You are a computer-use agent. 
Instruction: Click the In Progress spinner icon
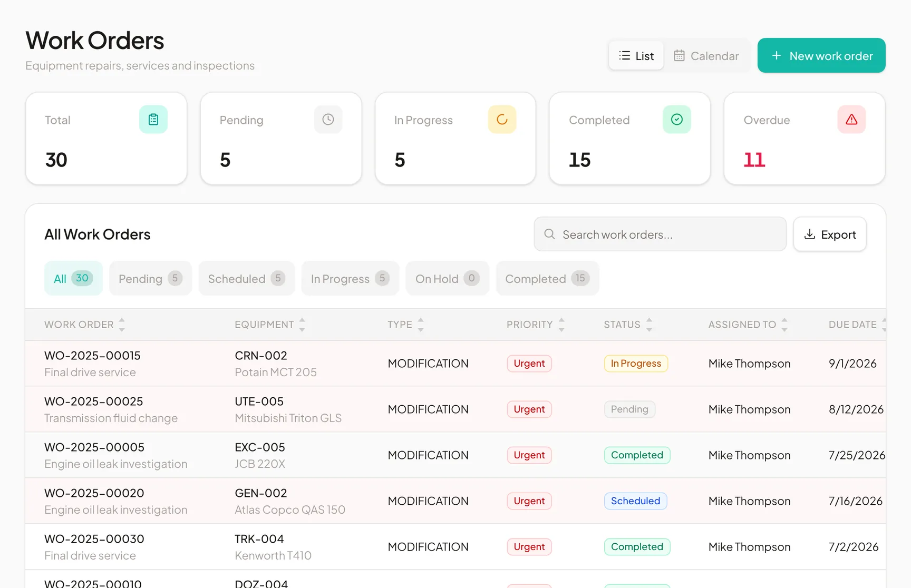point(502,120)
